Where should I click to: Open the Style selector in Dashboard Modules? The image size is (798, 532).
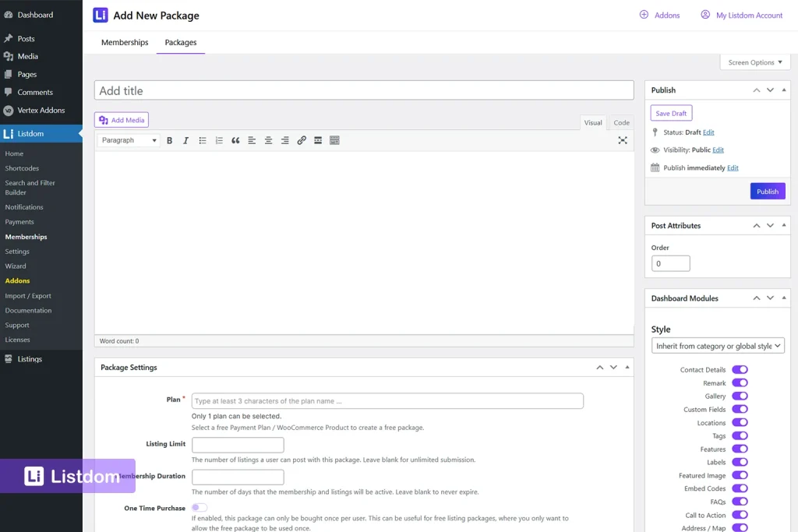click(717, 345)
